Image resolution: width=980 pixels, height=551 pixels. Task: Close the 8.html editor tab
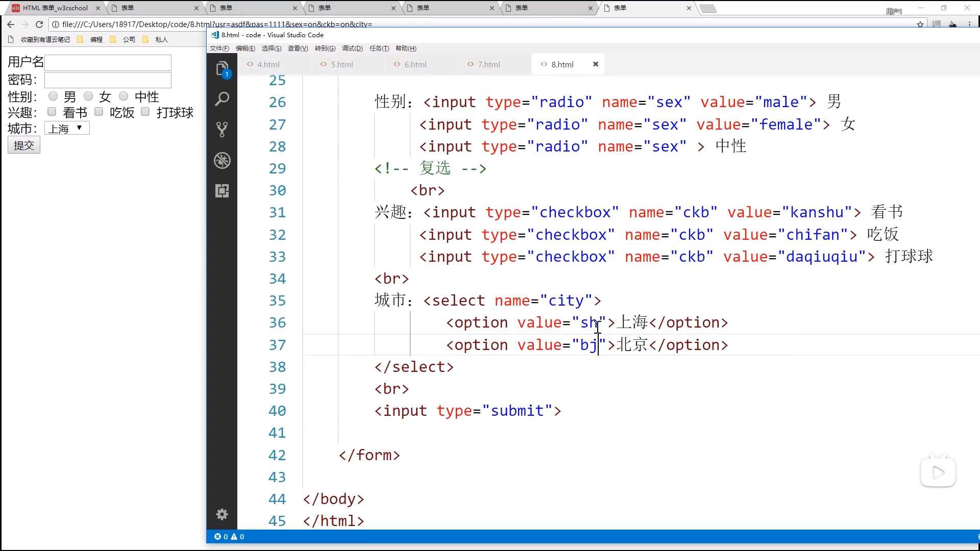coord(595,64)
